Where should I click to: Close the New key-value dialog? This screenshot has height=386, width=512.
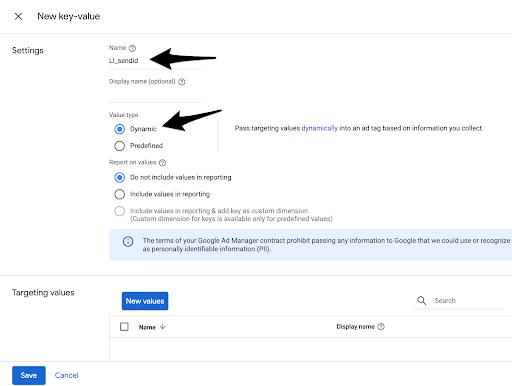[18, 16]
